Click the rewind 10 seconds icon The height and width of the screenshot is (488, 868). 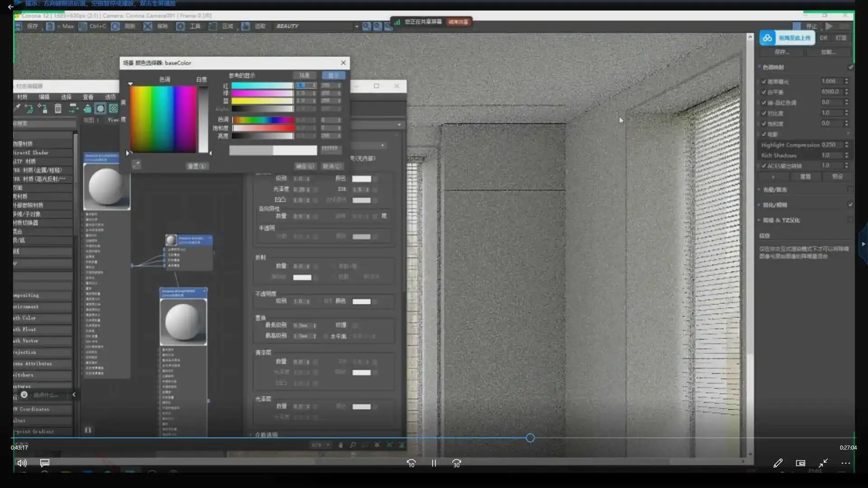pos(411,464)
